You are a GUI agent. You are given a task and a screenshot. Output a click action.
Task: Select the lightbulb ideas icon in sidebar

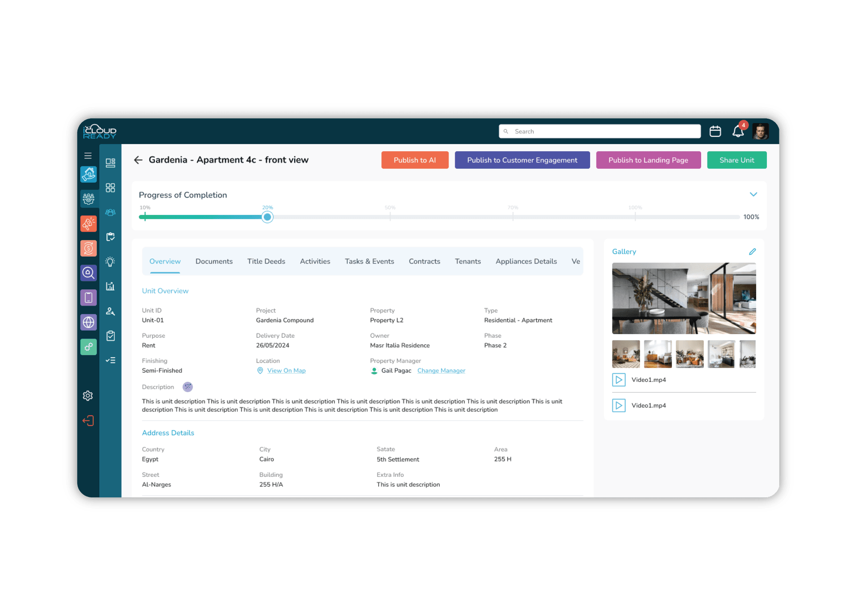(110, 262)
